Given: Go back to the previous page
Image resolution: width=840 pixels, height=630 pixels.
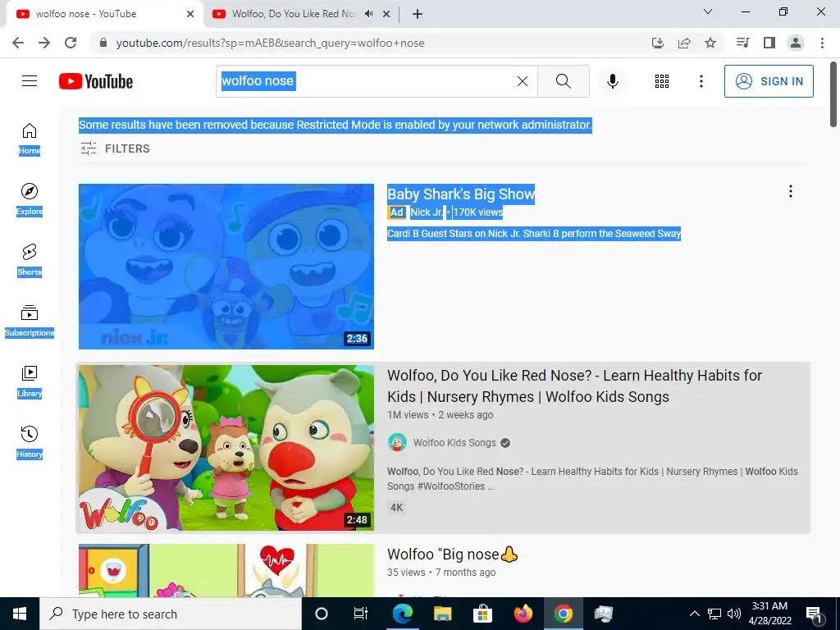Looking at the screenshot, I should pyautogui.click(x=18, y=43).
